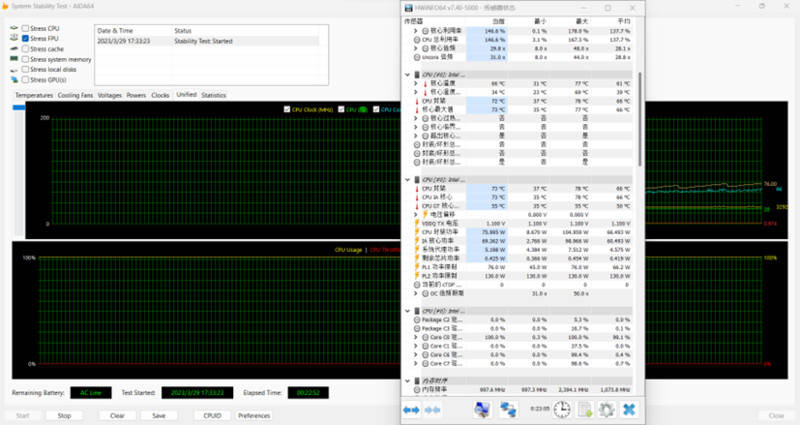
Task: Open the network computers icon in HWiNFO toolbar
Action: point(508,409)
